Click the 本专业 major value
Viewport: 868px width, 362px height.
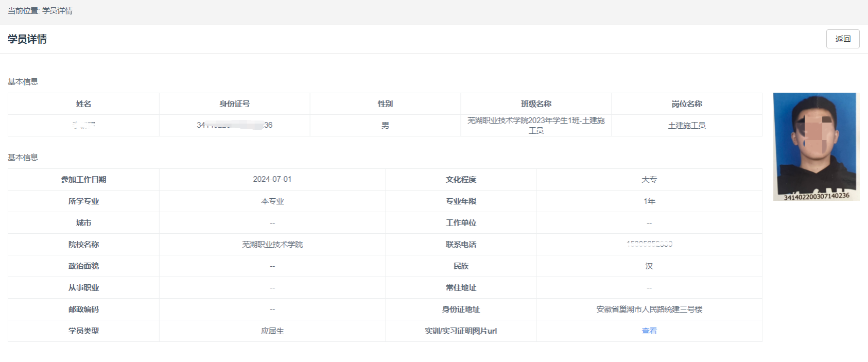point(272,201)
